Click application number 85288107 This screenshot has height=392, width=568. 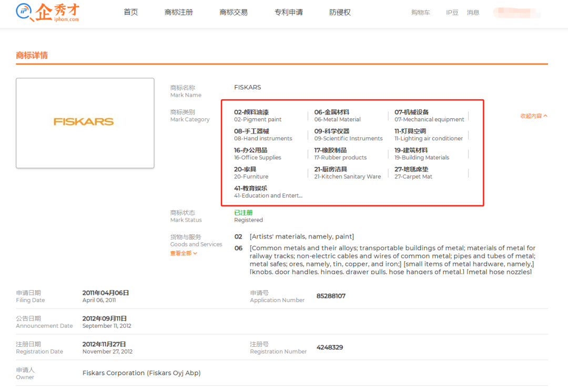331,296
